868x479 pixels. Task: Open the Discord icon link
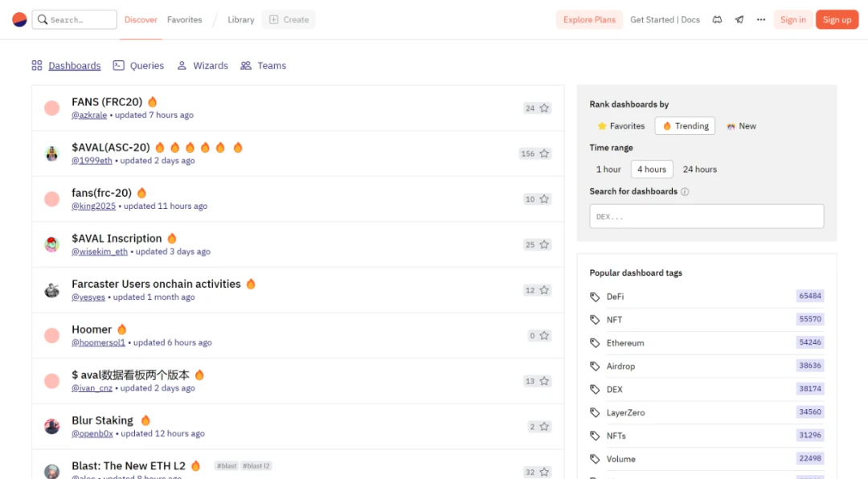click(x=717, y=19)
